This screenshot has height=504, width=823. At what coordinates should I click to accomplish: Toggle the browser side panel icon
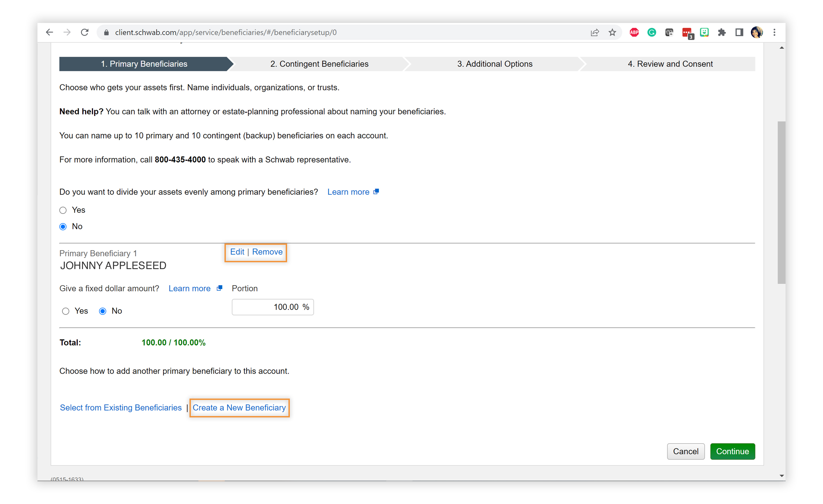(739, 33)
